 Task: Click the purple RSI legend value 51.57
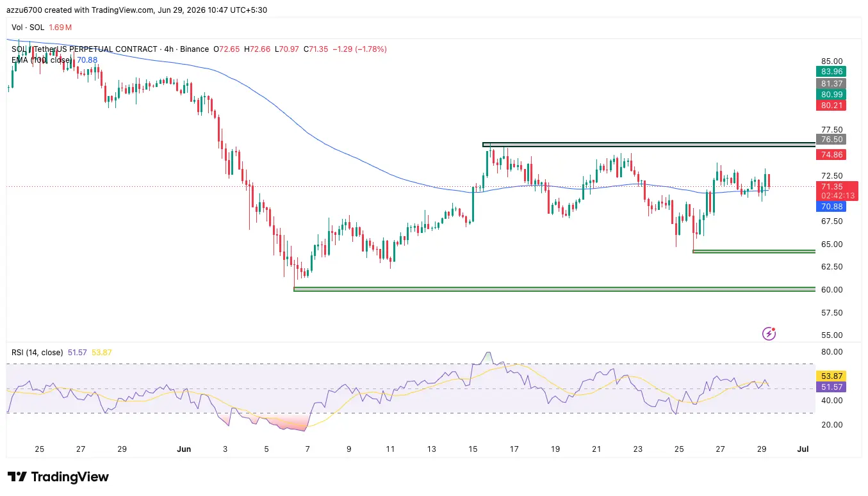[x=78, y=352]
